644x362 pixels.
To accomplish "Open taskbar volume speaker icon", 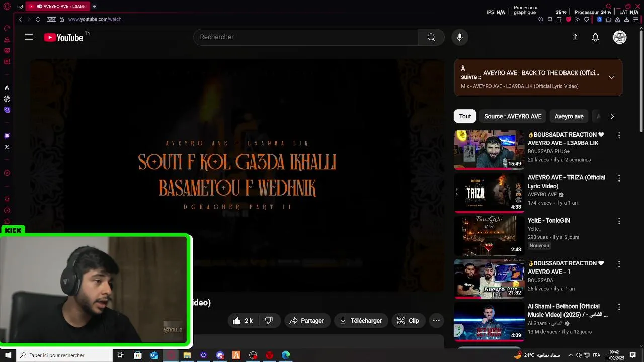I will (x=579, y=355).
